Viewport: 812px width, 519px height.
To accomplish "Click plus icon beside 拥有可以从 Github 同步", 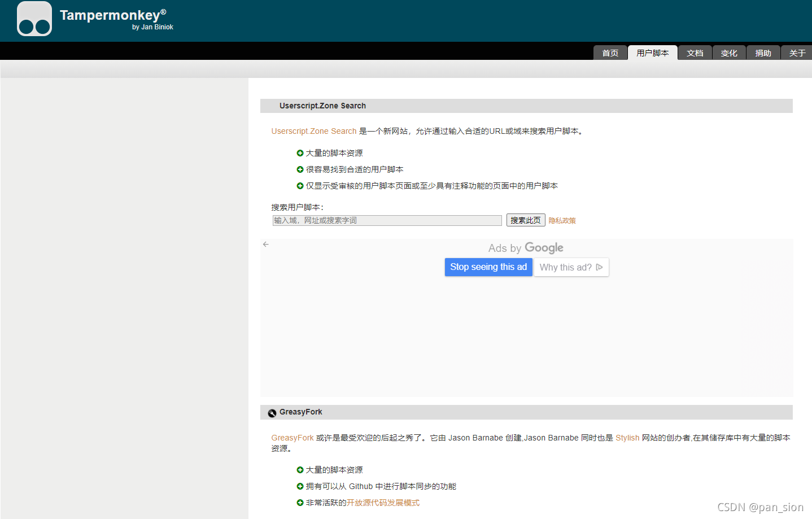I will [x=300, y=486].
